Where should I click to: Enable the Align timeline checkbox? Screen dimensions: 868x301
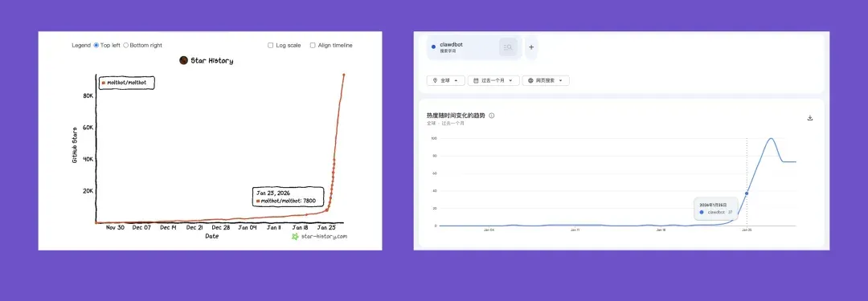pyautogui.click(x=313, y=46)
